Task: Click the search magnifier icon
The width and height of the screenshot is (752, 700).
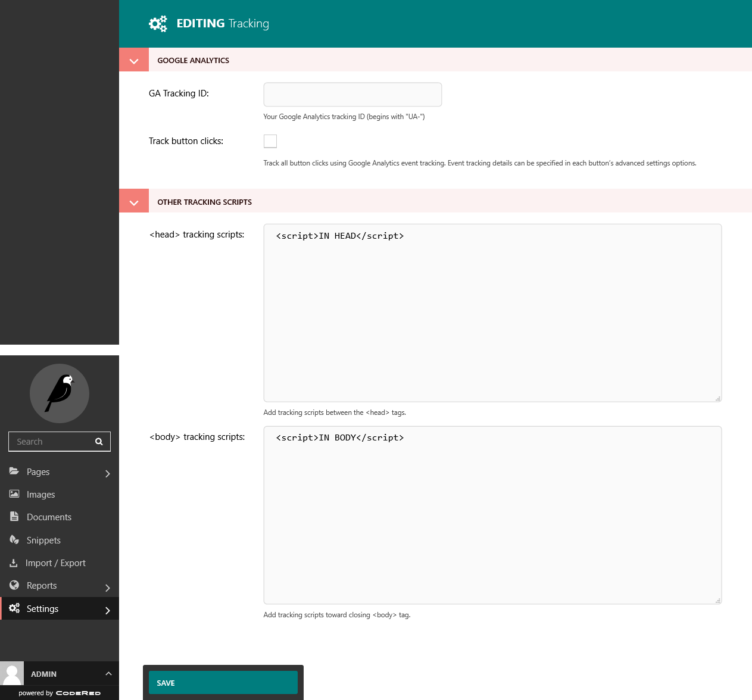Action: (x=99, y=442)
